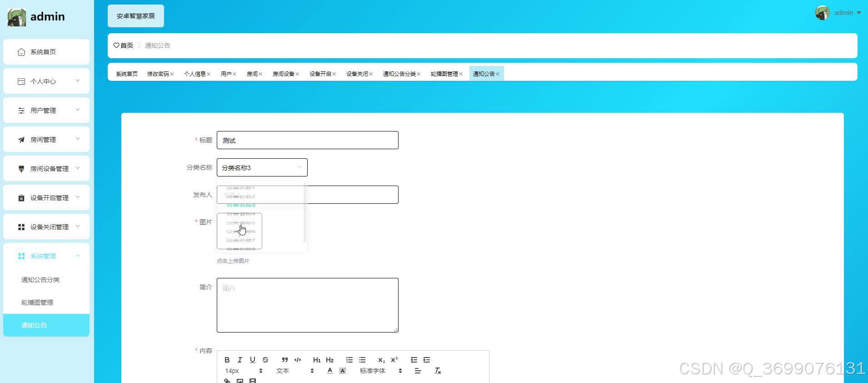868x383 pixels.
Task: Apply Heading 2 style in editor
Action: point(330,360)
